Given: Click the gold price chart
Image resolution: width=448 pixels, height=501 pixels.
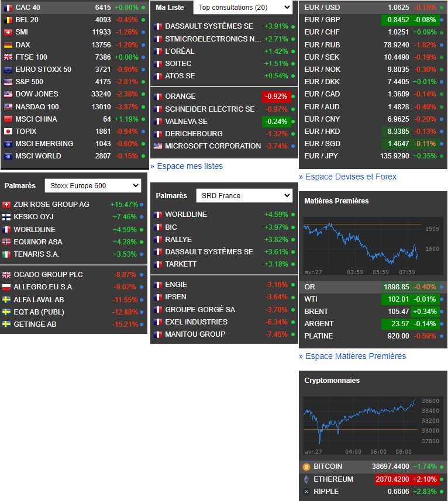Looking at the screenshot, I should [373, 246].
